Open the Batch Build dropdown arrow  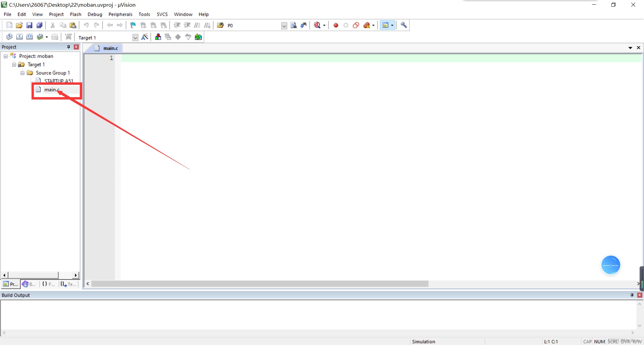click(x=47, y=37)
